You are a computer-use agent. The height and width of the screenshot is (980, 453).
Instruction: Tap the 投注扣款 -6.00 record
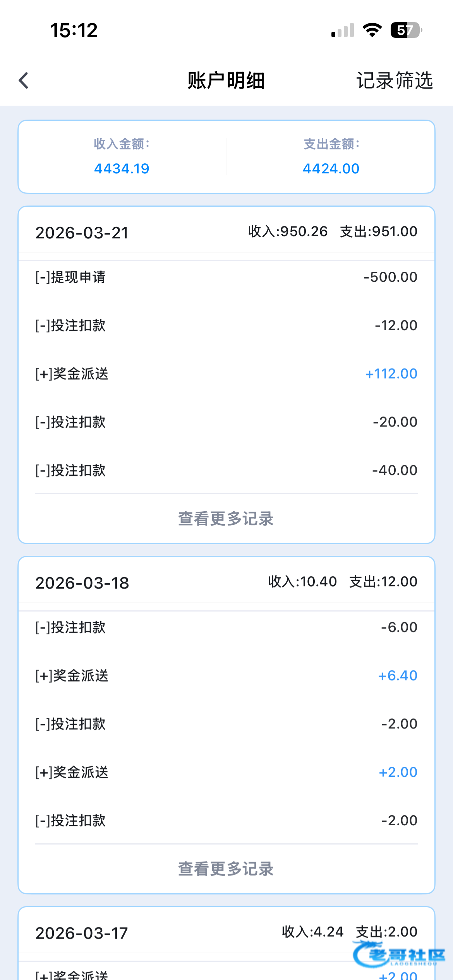click(226, 627)
